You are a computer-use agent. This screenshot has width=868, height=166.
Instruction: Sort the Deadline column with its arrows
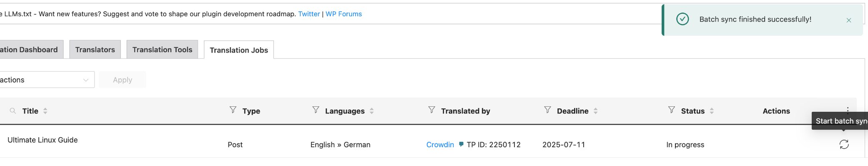point(595,111)
